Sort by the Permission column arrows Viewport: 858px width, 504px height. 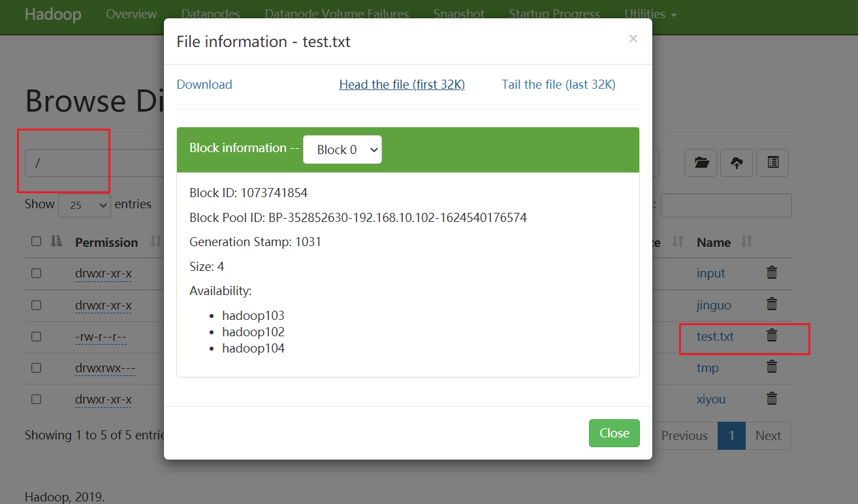[155, 242]
